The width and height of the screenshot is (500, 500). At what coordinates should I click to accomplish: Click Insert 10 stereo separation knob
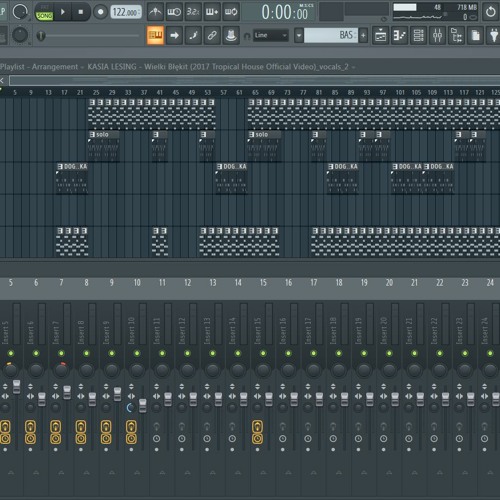[130, 407]
